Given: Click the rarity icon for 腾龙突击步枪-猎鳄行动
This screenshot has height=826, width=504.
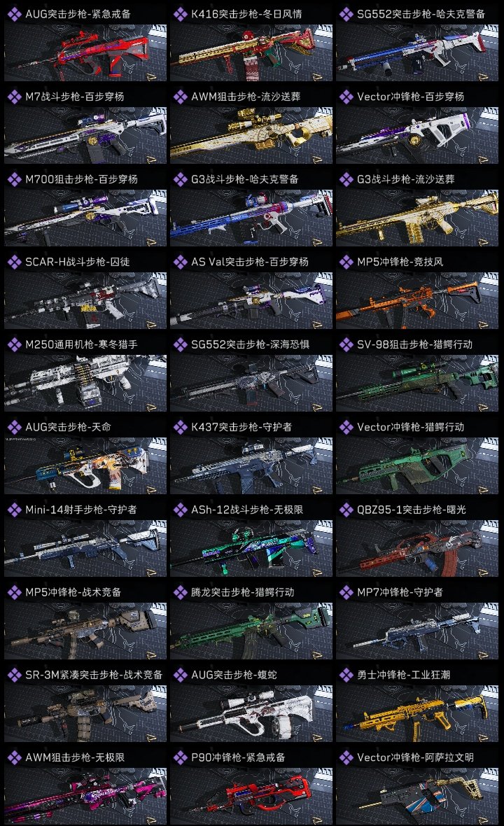Looking at the screenshot, I should [180, 593].
